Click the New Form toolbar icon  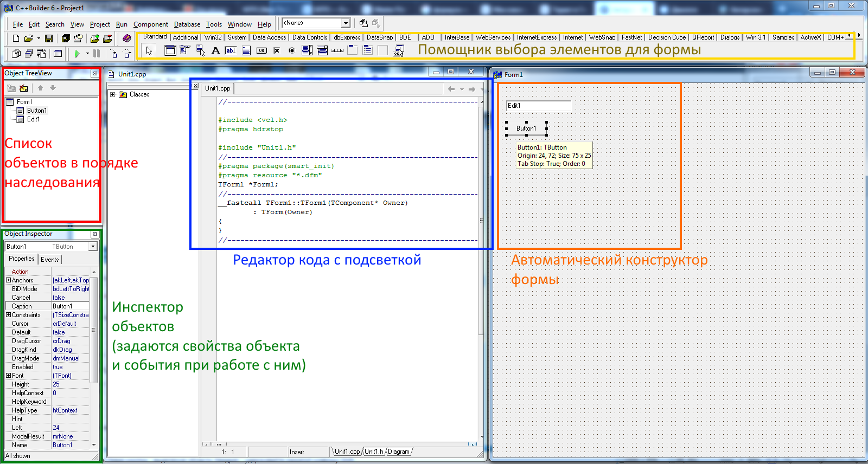58,54
